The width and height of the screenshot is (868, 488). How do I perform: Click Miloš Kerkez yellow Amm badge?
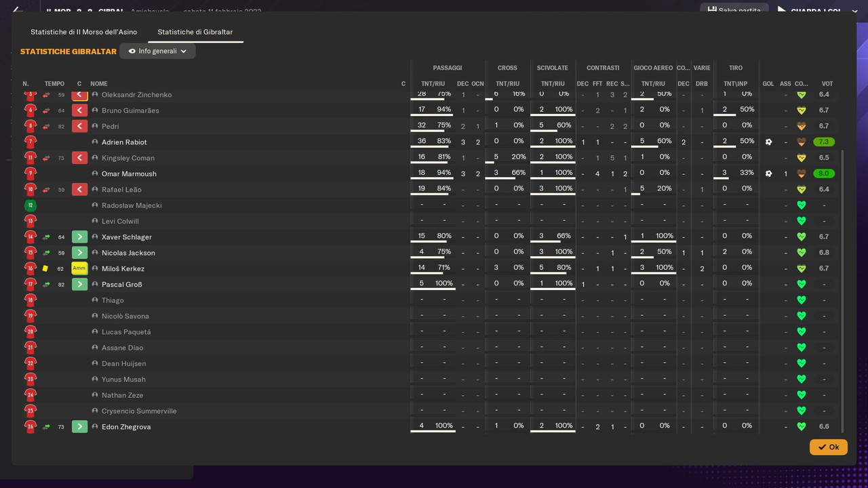point(79,268)
